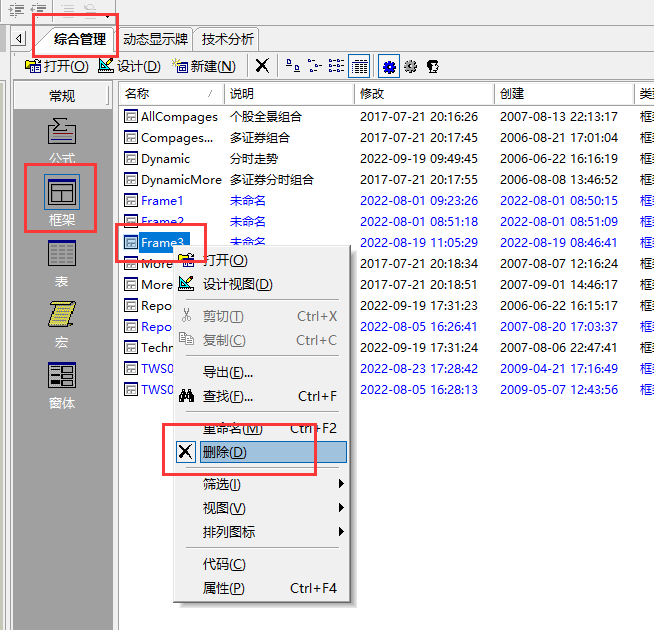Click the AllCompages file icon
Image resolution: width=654 pixels, height=630 pixels.
pos(131,116)
